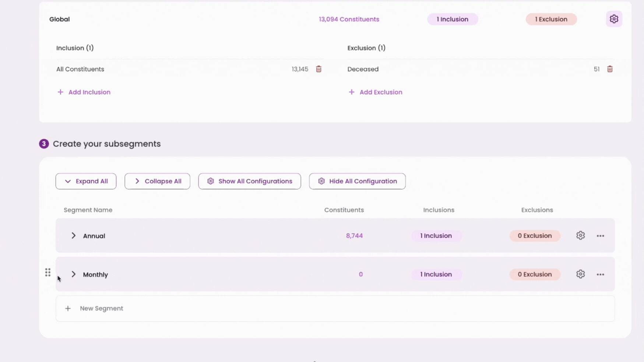The height and width of the screenshot is (362, 644).
Task: Grab the Monthly row drag handle
Action: click(x=48, y=272)
